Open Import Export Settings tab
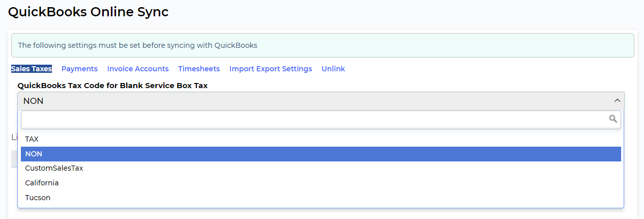 pyautogui.click(x=271, y=69)
